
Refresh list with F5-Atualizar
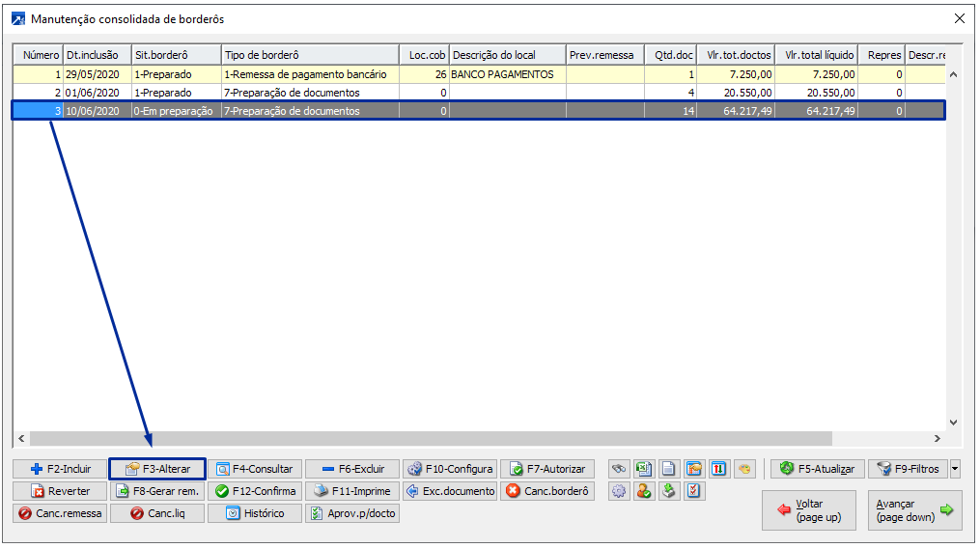point(818,469)
